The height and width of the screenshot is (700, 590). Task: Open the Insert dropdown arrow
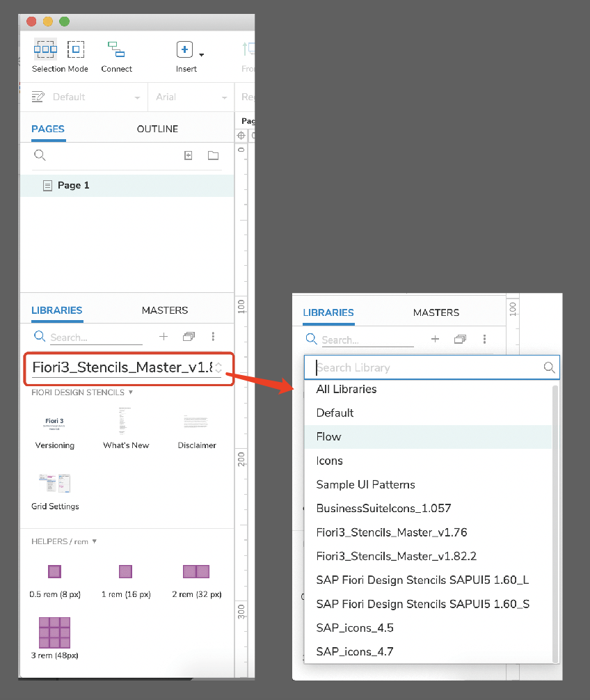(202, 55)
